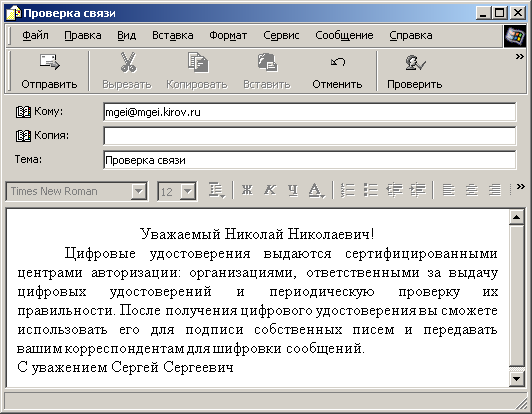Apply bulleted list formatting

point(370,190)
